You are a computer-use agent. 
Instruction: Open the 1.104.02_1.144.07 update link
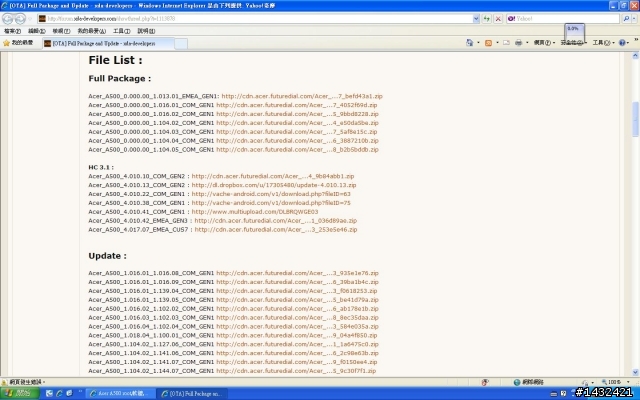pyautogui.click(x=296, y=371)
